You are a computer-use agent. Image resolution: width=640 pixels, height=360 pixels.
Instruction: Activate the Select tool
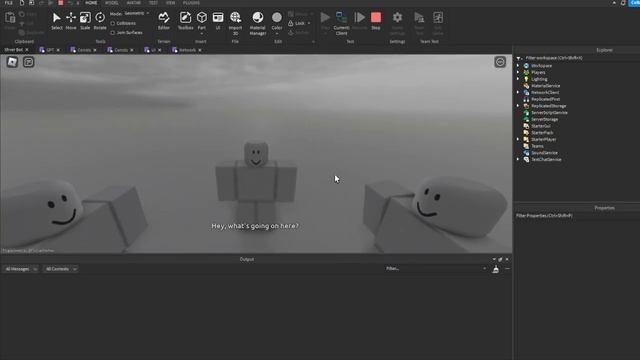click(56, 21)
